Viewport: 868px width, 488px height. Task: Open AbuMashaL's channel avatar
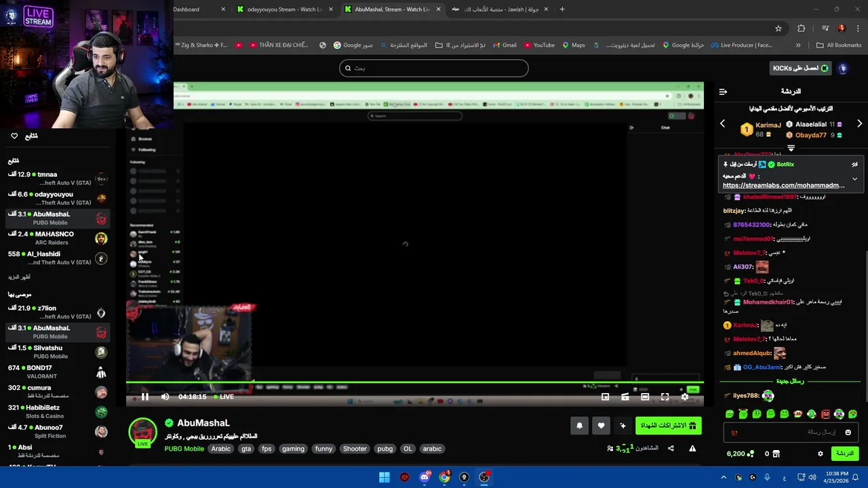(x=142, y=432)
